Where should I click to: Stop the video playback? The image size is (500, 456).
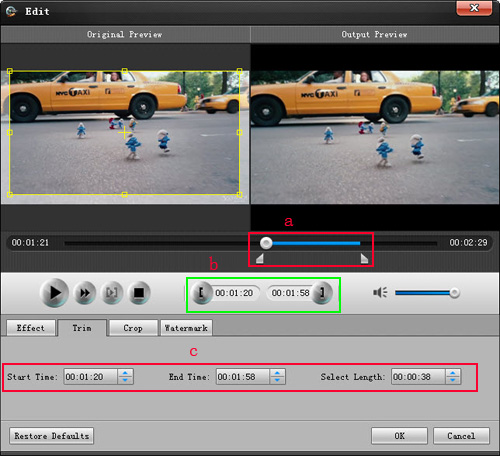click(x=139, y=293)
